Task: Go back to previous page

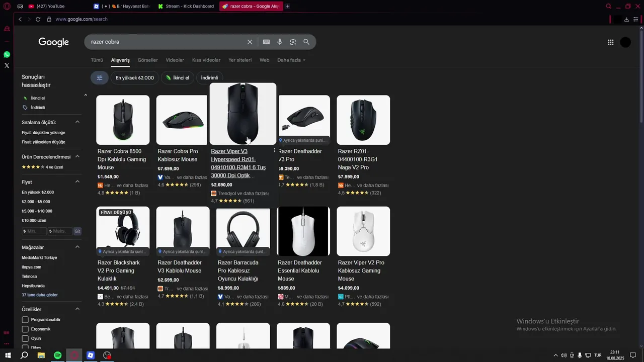Action: tap(20, 19)
